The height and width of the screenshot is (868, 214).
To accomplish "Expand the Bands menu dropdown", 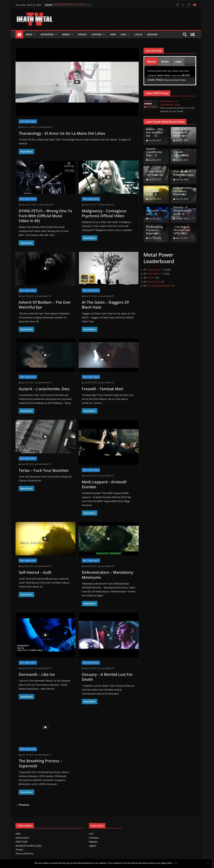I will click(67, 34).
